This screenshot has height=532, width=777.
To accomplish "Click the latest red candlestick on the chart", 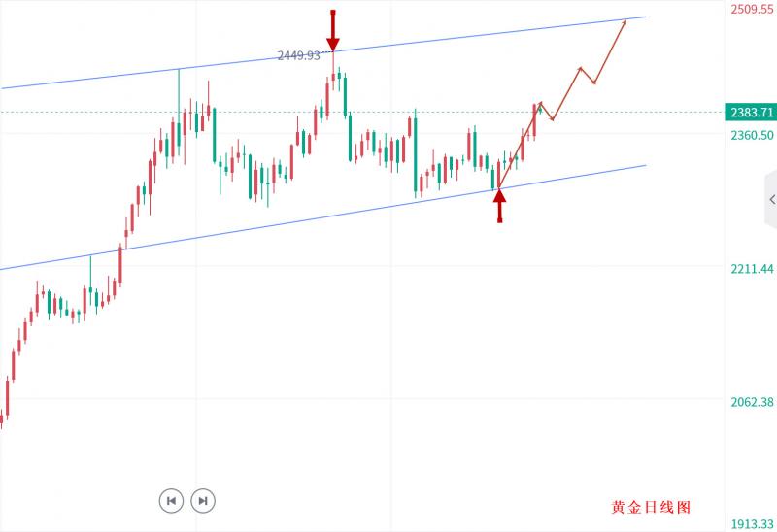I will pos(534,120).
